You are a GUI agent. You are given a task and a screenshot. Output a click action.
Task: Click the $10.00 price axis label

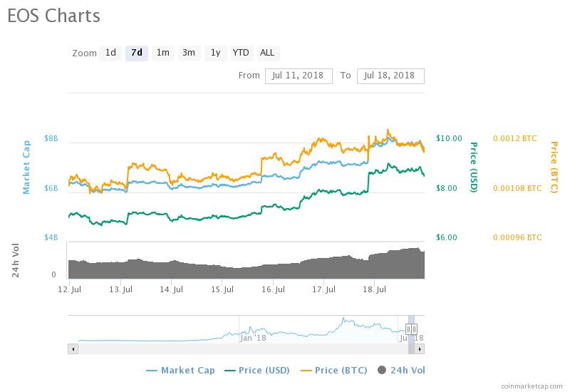tap(449, 138)
